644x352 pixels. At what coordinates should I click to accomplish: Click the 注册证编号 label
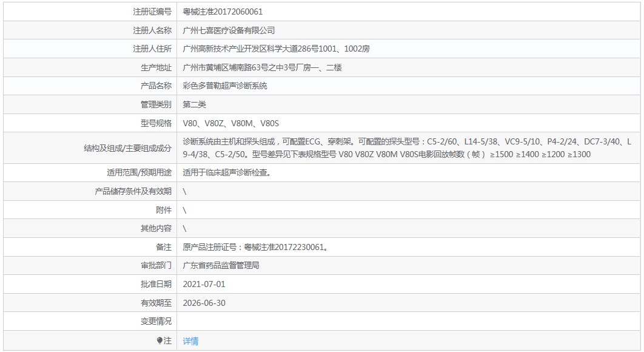coord(152,12)
